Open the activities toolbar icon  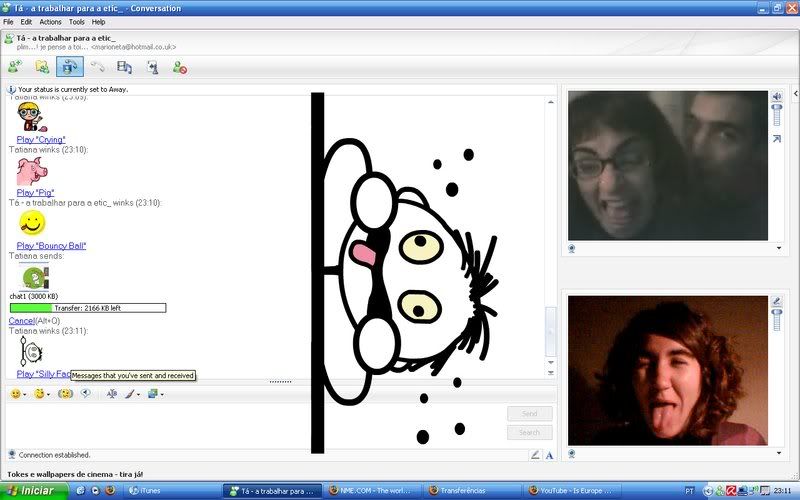tap(124, 67)
